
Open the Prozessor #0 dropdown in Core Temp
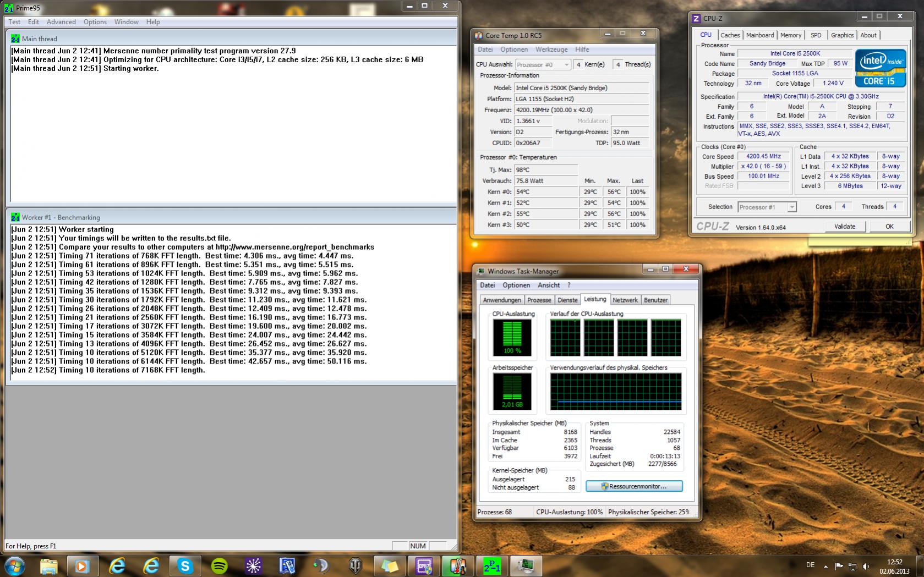coord(543,64)
